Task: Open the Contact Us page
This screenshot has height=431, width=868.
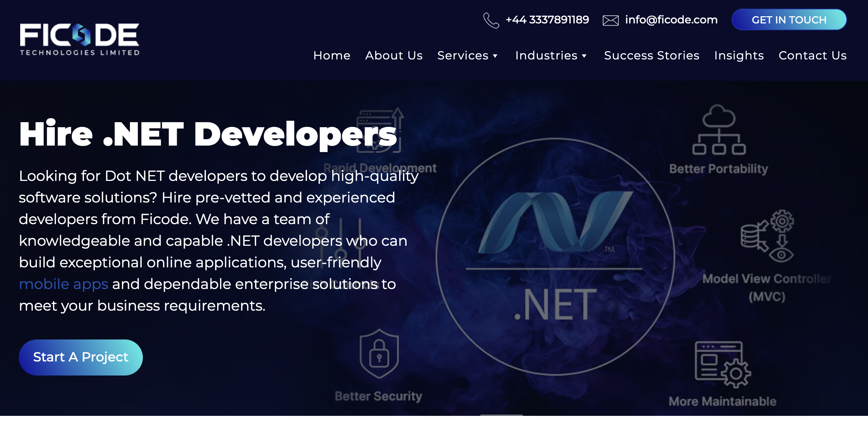Action: [x=812, y=55]
